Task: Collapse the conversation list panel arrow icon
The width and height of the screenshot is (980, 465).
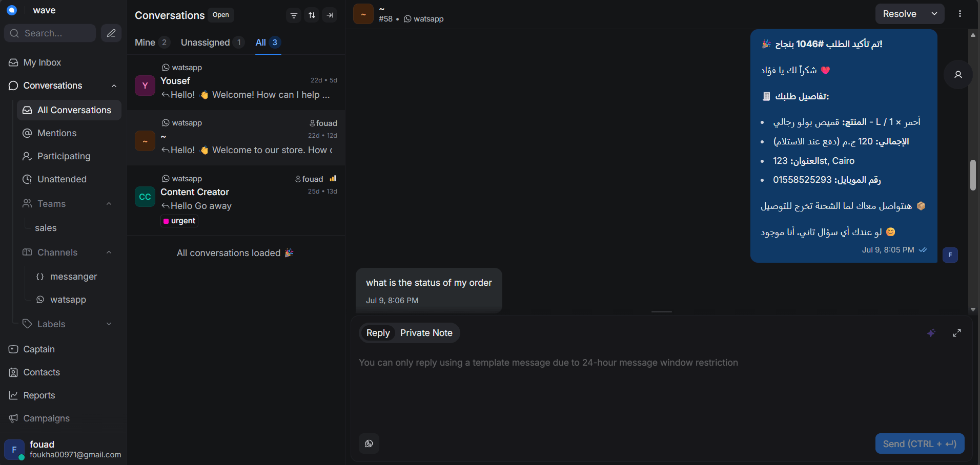Action: [x=330, y=15]
